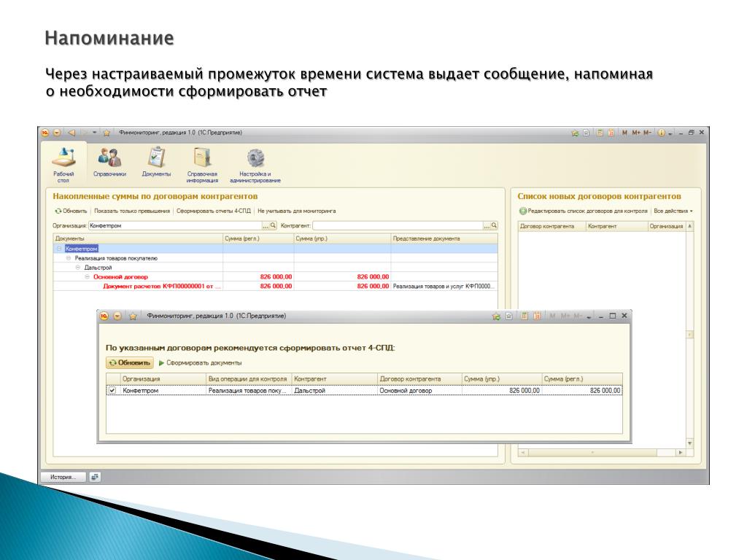
Task: Click green-arrow favorites icon in reminder dialog title bar
Action: coord(496,316)
